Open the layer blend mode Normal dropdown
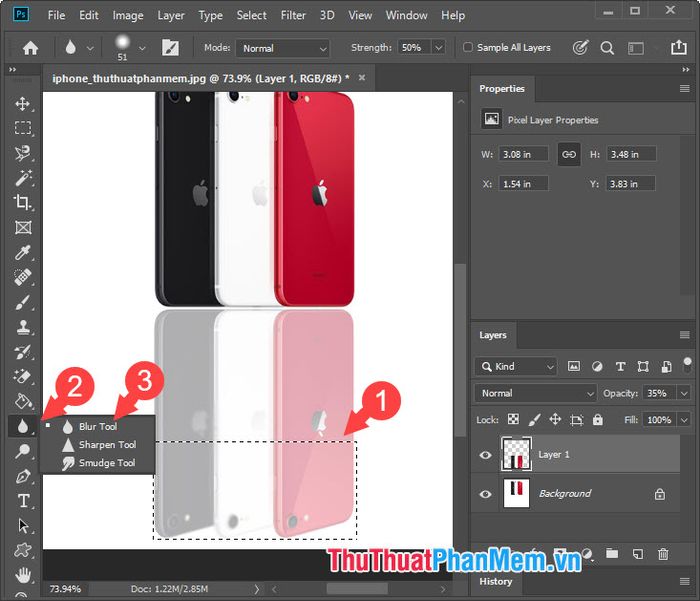 535,393
